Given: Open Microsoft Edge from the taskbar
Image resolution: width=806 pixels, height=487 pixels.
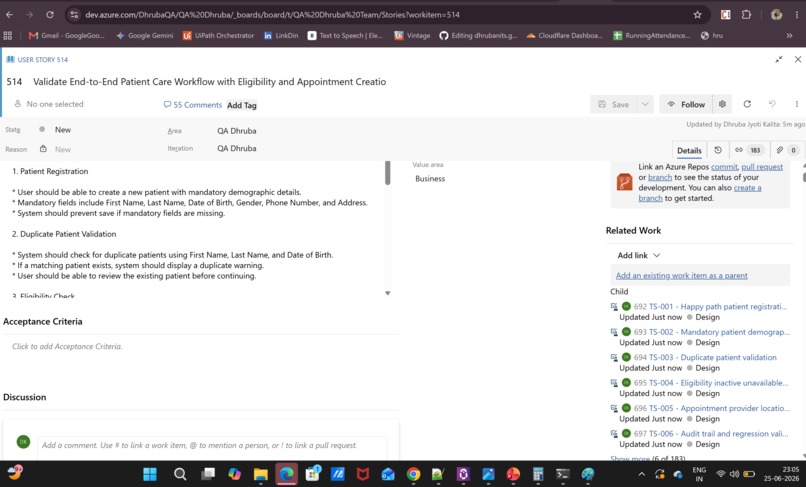Looking at the screenshot, I should [x=286, y=474].
